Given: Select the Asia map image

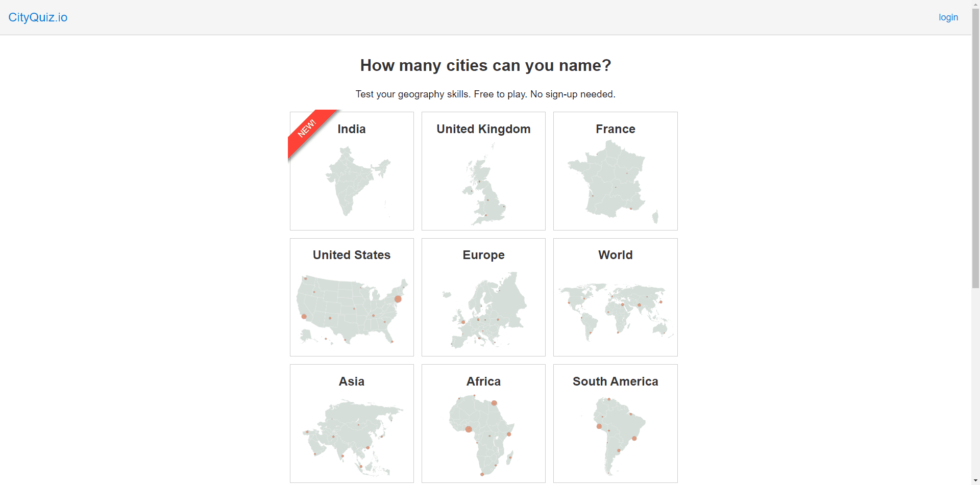Looking at the screenshot, I should tap(352, 436).
